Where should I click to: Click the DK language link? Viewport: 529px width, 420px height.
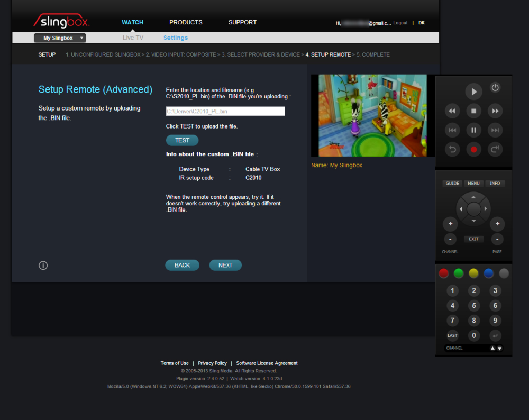click(422, 23)
